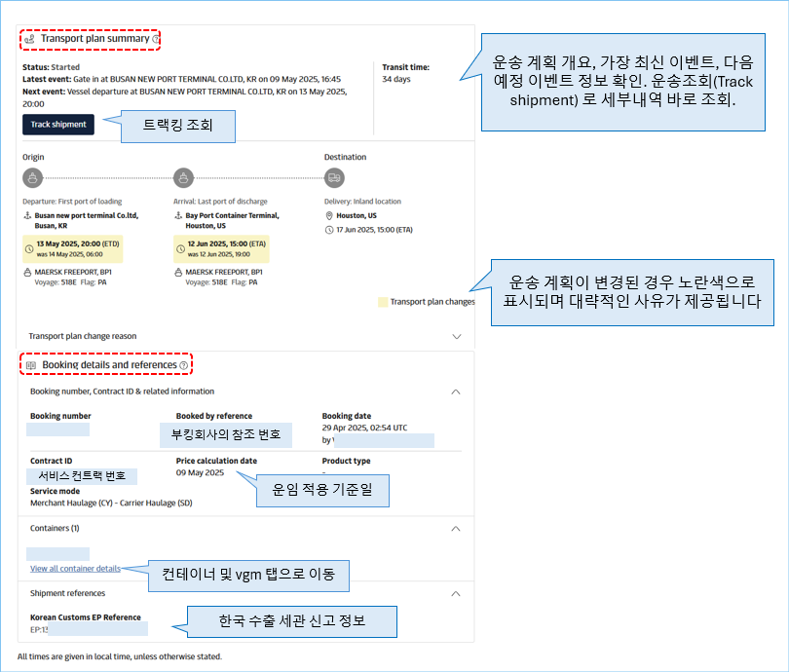Click the 'Korean Customs EP Reference' label

(x=86, y=617)
